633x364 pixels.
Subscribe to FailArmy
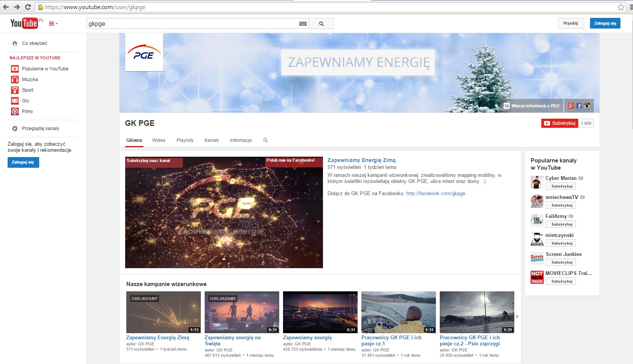tap(561, 224)
